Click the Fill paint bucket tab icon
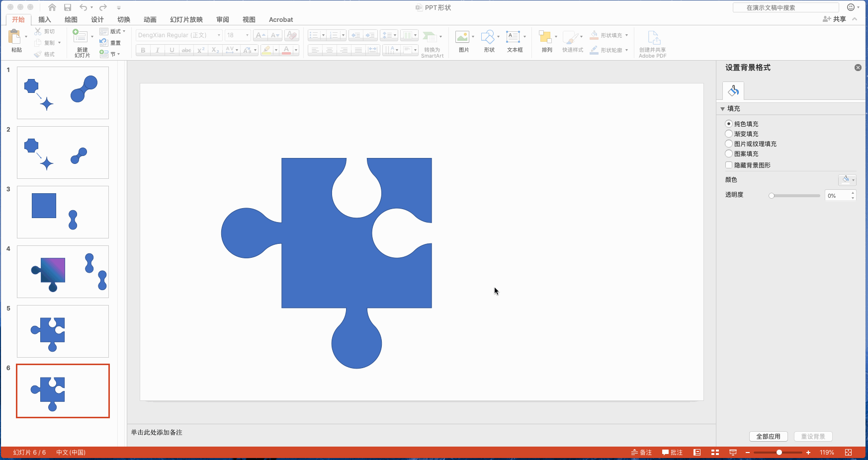Screen dimensions: 868x460 coord(733,90)
